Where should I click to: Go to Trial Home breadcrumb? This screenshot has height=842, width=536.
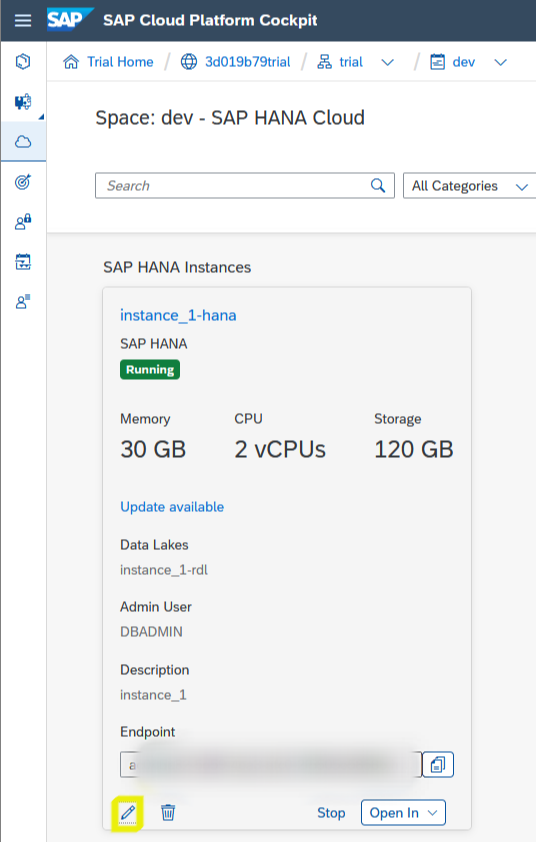[120, 62]
